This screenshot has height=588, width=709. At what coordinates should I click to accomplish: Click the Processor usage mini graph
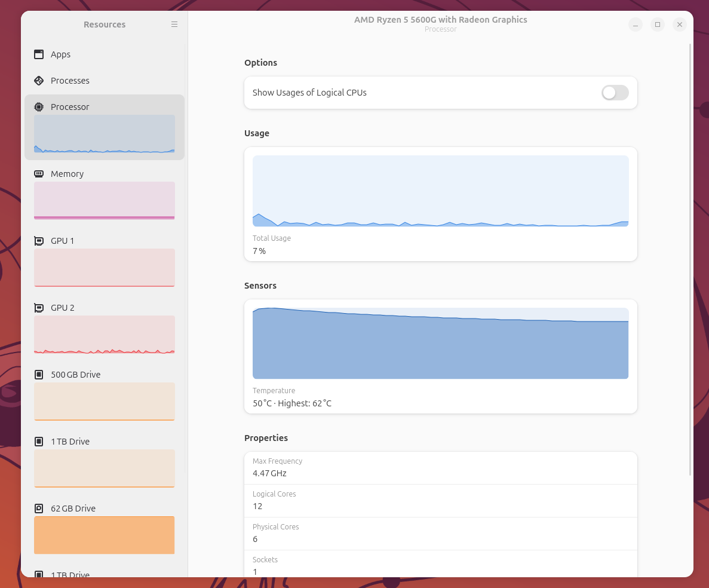(105, 134)
